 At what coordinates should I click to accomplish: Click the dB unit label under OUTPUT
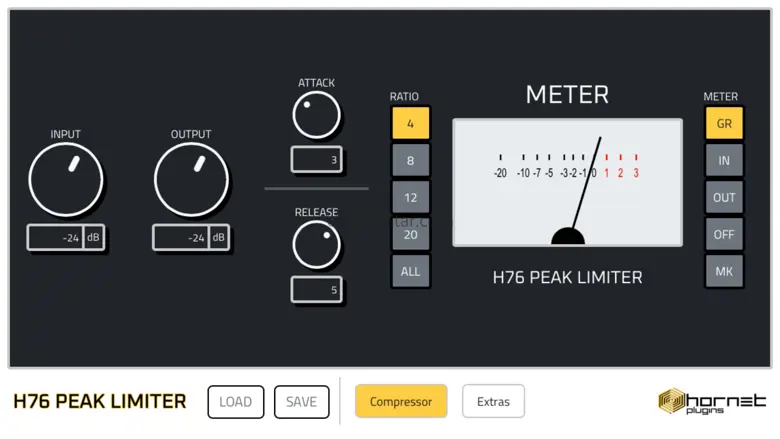(219, 238)
